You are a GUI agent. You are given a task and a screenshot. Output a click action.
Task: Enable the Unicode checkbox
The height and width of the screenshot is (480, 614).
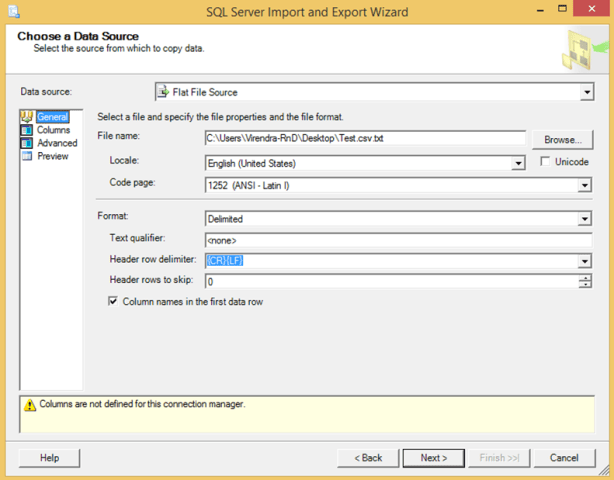[545, 162]
